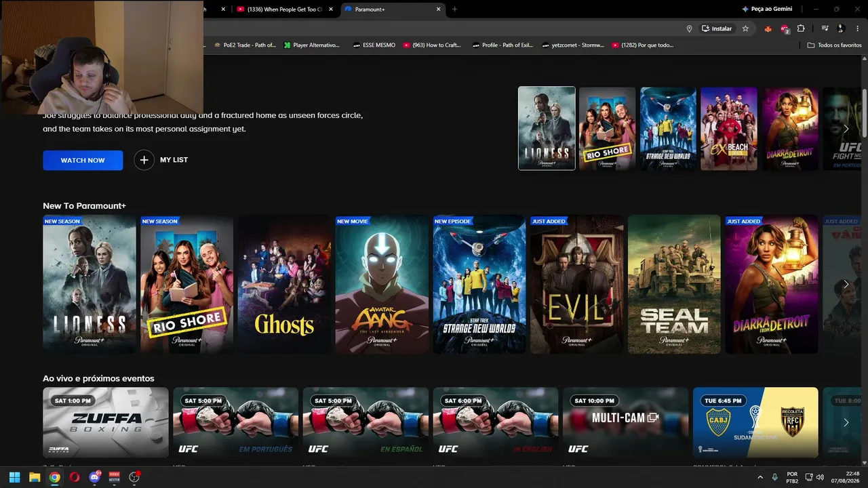Open the Evil show poster
Viewport: 868px width, 488px height.
click(x=576, y=285)
